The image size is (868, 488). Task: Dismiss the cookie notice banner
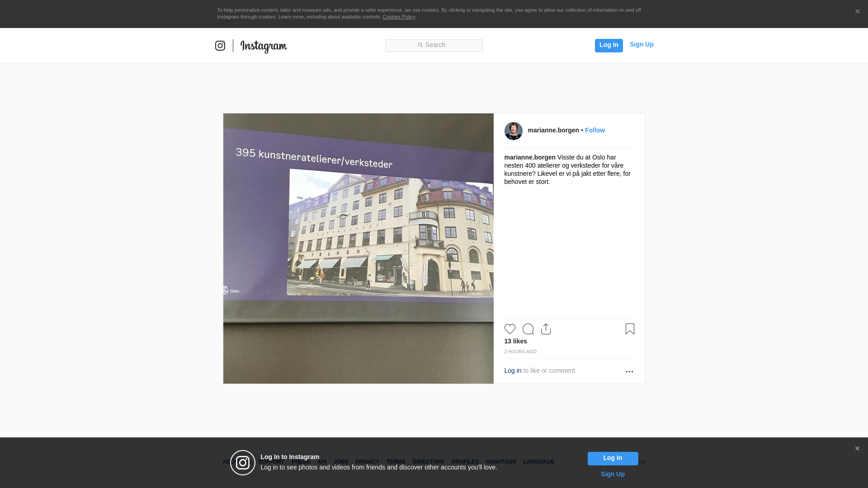[857, 11]
